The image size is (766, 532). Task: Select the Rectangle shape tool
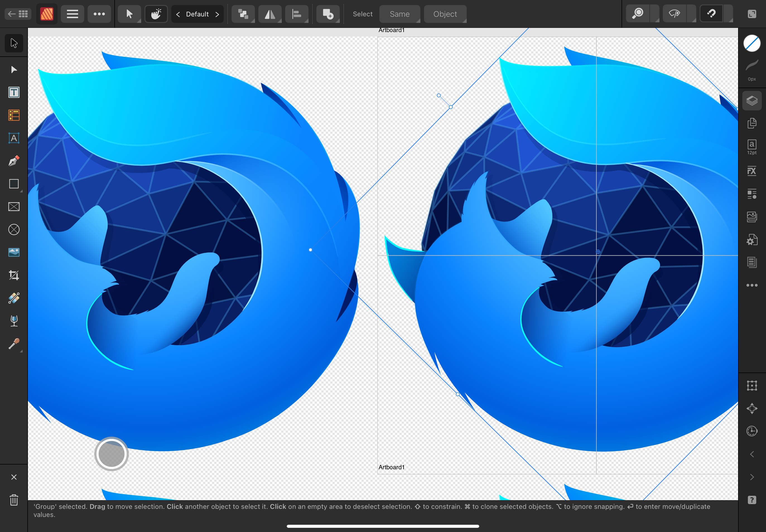pos(14,184)
